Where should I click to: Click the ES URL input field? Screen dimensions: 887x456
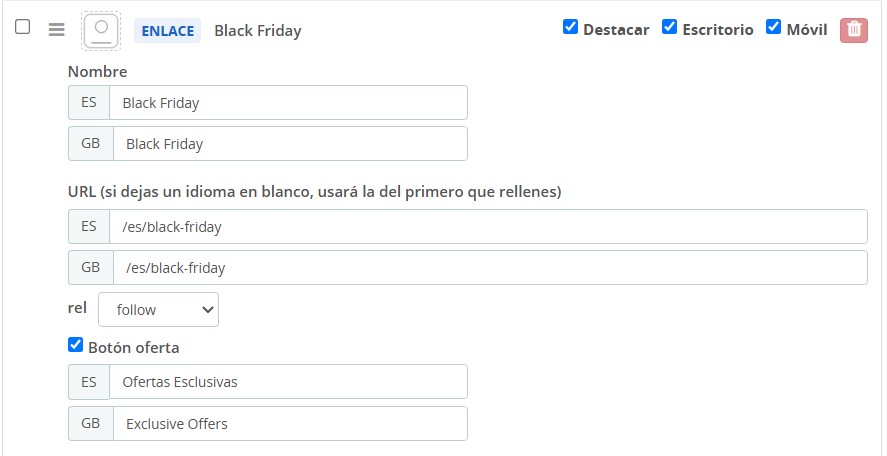tap(488, 227)
